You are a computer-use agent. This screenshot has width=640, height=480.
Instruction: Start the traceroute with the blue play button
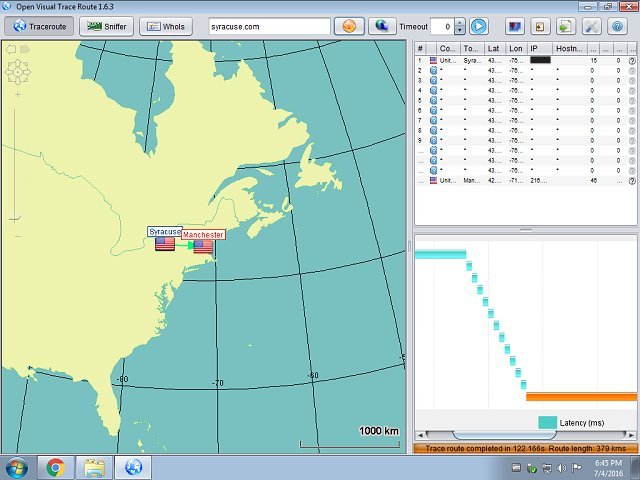(x=479, y=27)
